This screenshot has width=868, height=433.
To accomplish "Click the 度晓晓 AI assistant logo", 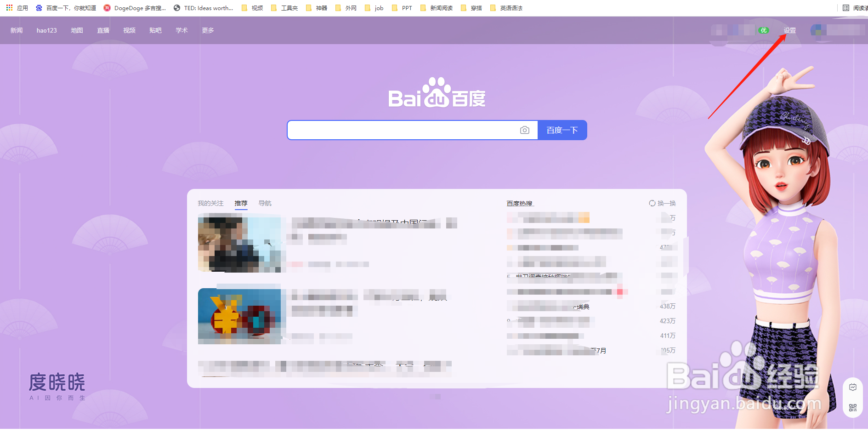I will 57,387.
